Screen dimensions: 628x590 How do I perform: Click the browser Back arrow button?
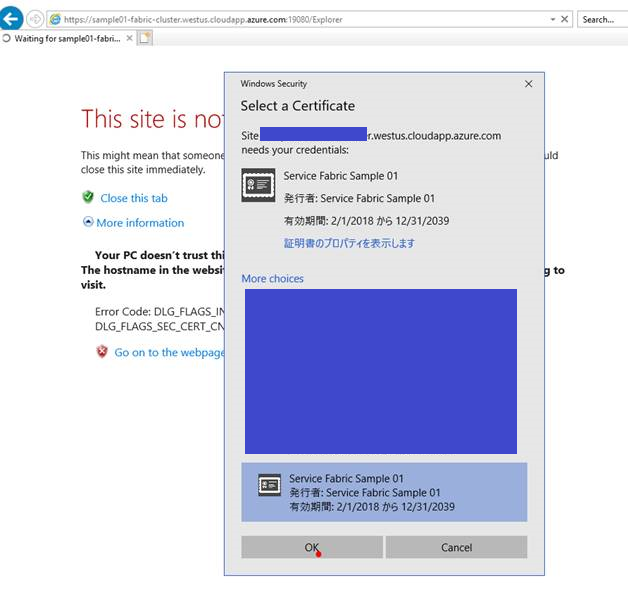point(11,18)
